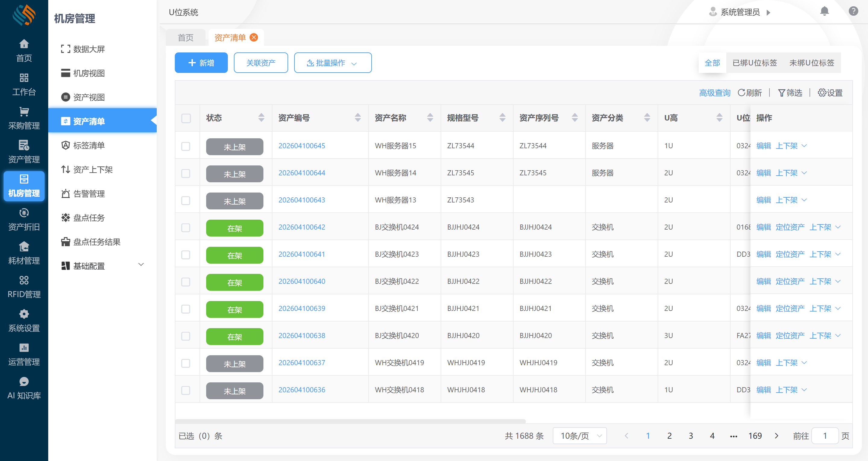This screenshot has height=461, width=868.
Task: Click the 采购管理 cart icon
Action: [24, 111]
